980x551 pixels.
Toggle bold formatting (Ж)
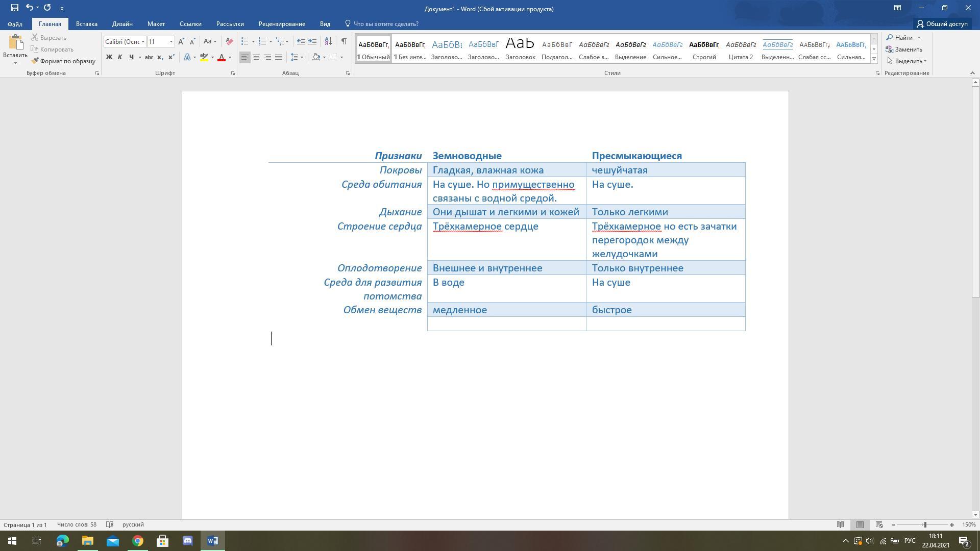(x=109, y=57)
